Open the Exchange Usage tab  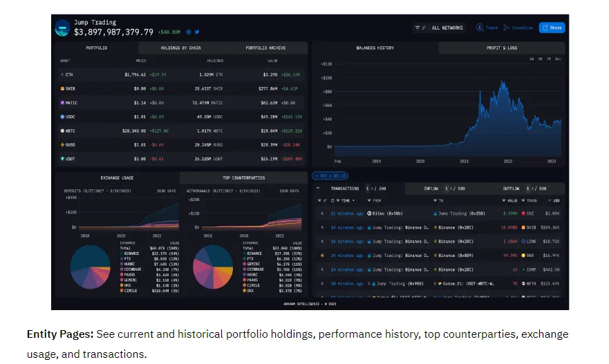coord(117,178)
